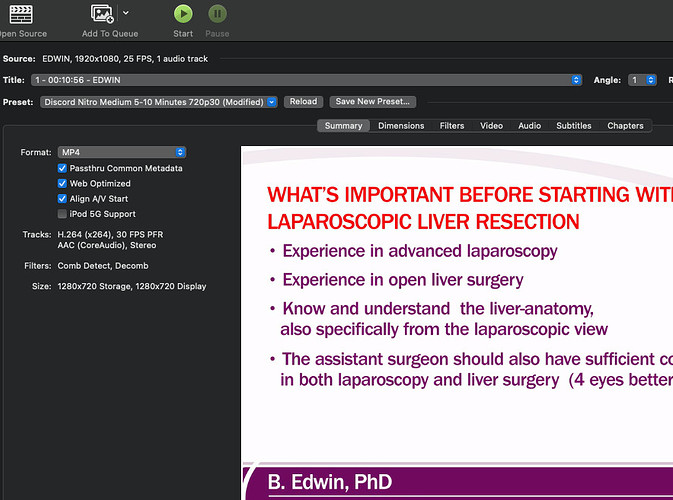Click the video preview slide image
The height and width of the screenshot is (500, 673).
[x=457, y=320]
